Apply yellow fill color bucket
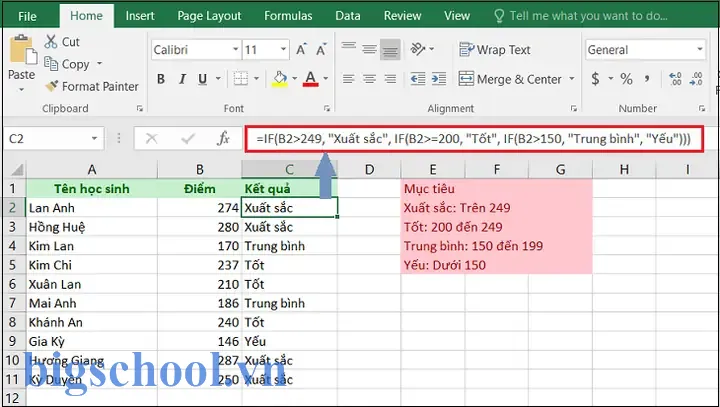The height and width of the screenshot is (407, 720). coord(280,79)
